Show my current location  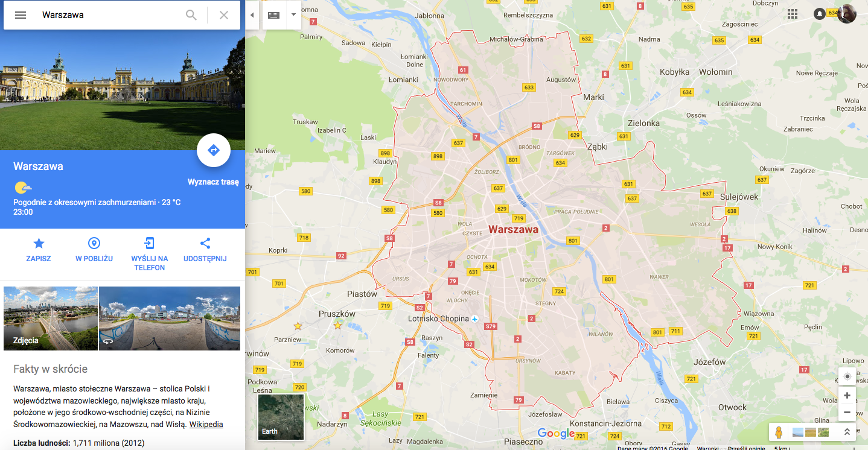coord(847,376)
